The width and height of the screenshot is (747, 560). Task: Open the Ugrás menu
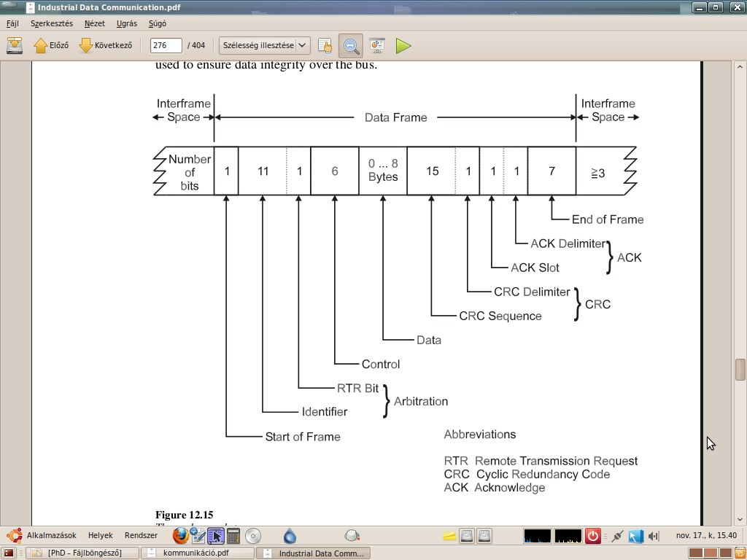coord(127,23)
